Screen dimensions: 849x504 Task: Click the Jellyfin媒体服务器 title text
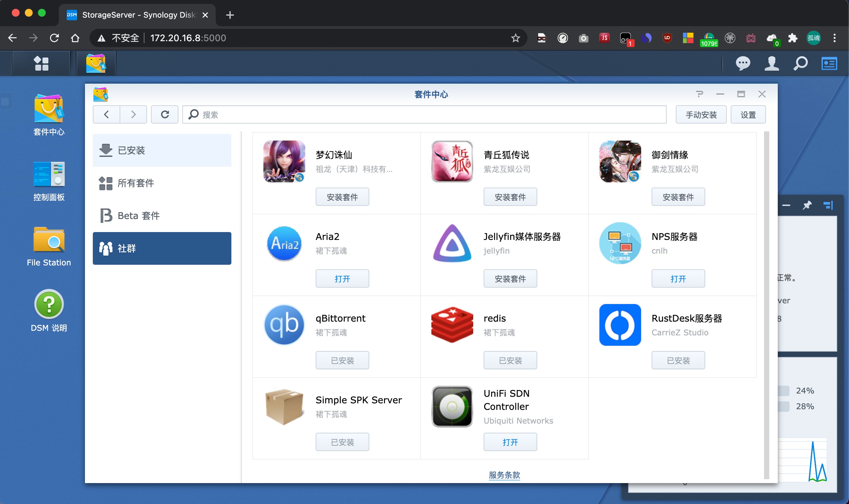point(522,236)
